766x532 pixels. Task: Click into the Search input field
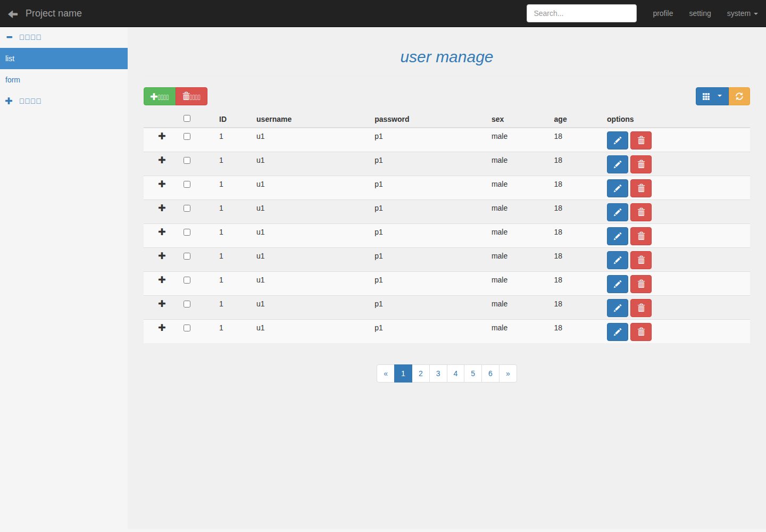[x=581, y=13]
